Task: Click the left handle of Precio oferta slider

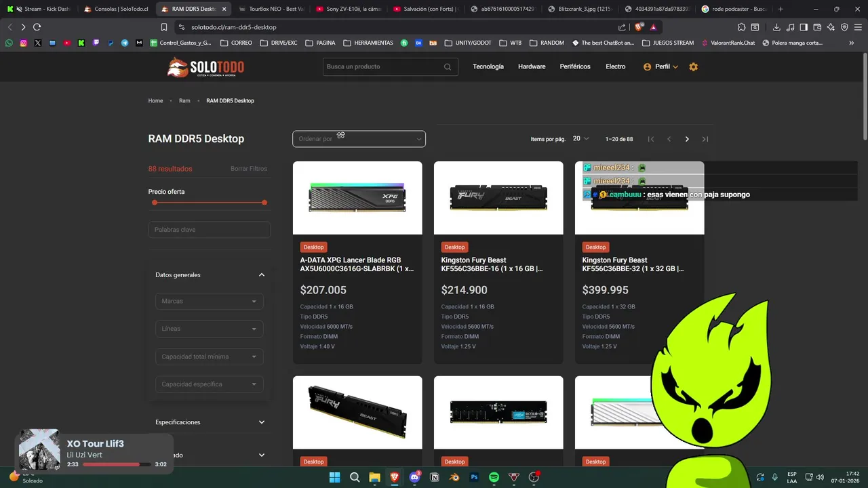Action: point(155,203)
